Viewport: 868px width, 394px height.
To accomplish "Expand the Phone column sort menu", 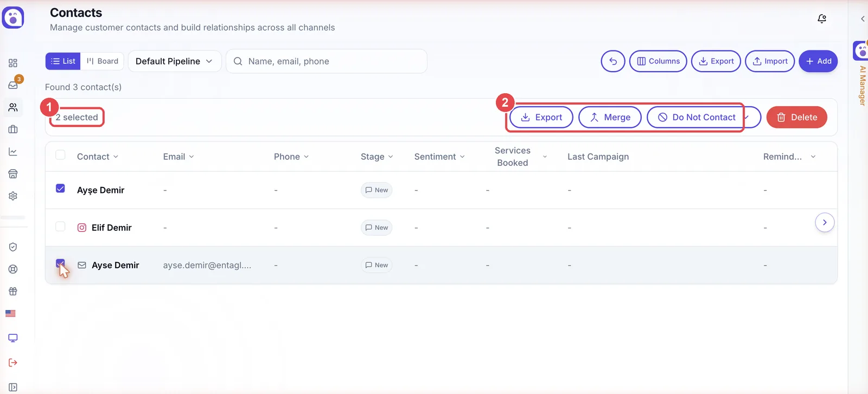I will [x=306, y=157].
